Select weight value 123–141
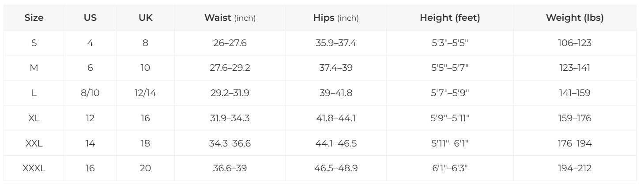This screenshot has width=644, height=185. pyautogui.click(x=575, y=68)
